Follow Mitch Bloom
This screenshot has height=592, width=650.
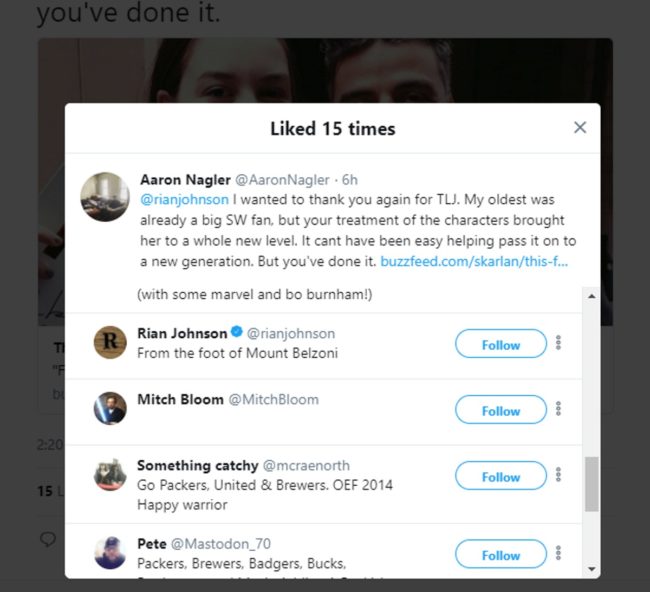point(500,411)
